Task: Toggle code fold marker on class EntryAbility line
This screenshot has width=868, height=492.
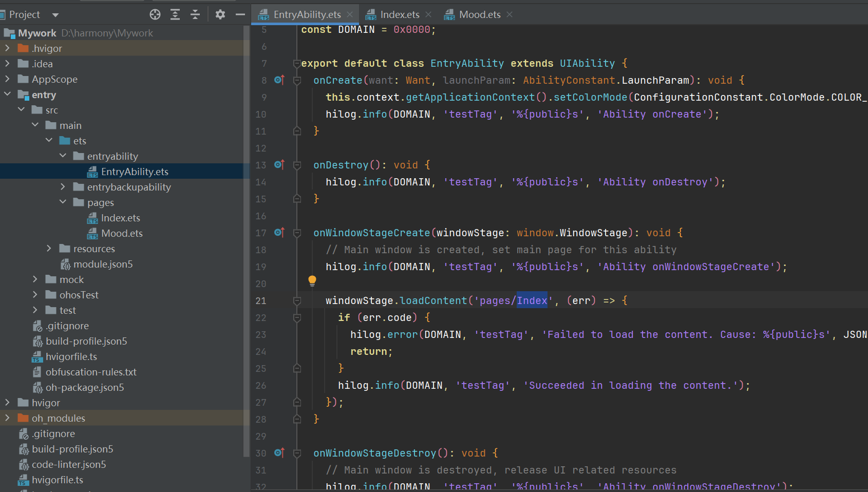Action: pos(297,64)
